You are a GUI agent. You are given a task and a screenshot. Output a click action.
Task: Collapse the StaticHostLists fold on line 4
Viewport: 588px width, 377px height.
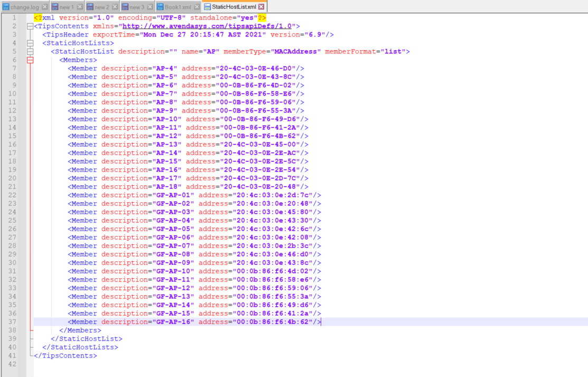(x=30, y=43)
